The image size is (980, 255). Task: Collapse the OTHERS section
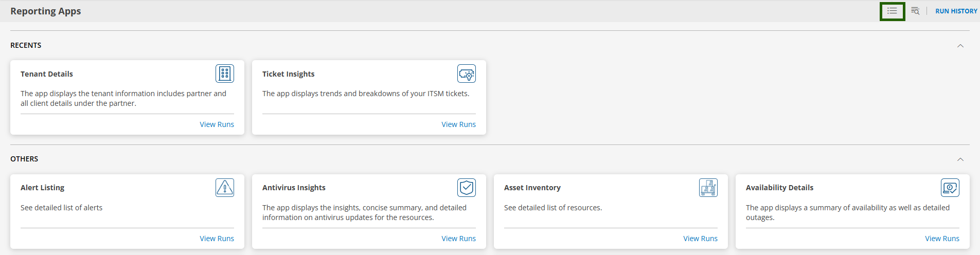click(960, 159)
